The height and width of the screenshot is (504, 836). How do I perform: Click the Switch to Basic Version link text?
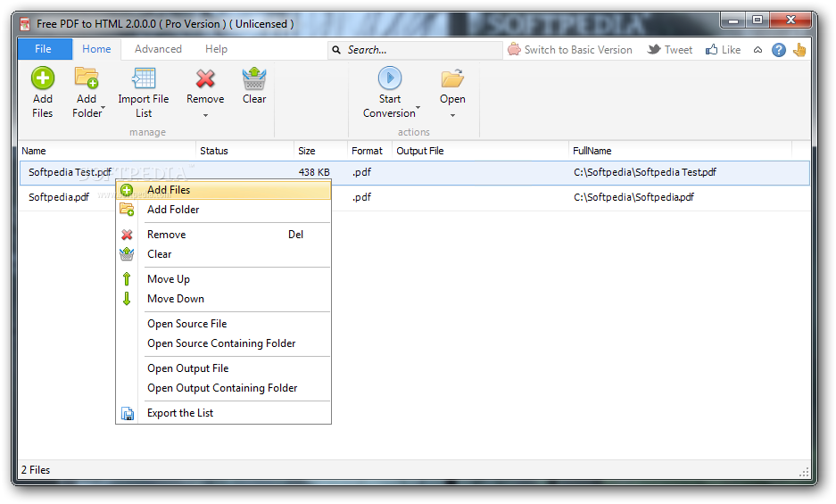(x=578, y=50)
